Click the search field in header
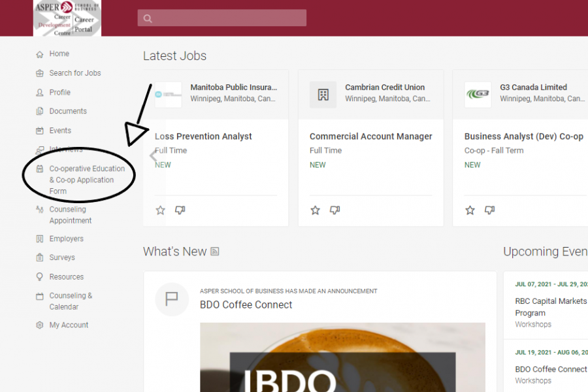The height and width of the screenshot is (392, 588). [x=221, y=18]
